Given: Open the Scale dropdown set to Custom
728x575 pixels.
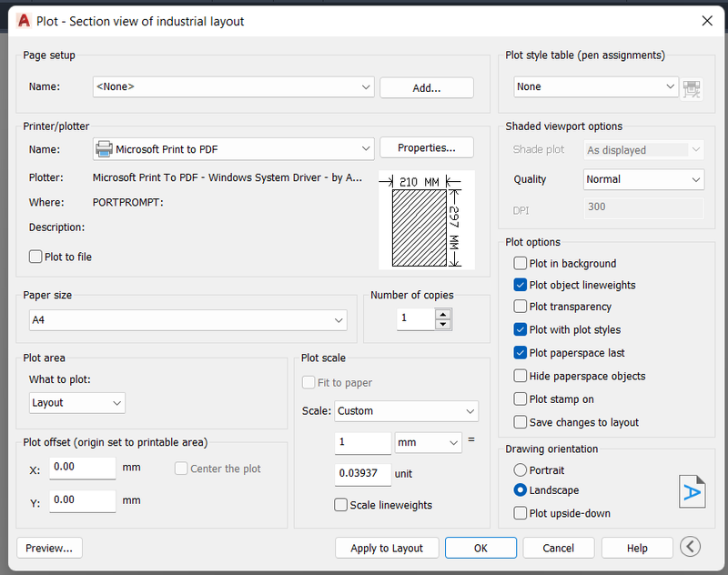Looking at the screenshot, I should coord(406,411).
